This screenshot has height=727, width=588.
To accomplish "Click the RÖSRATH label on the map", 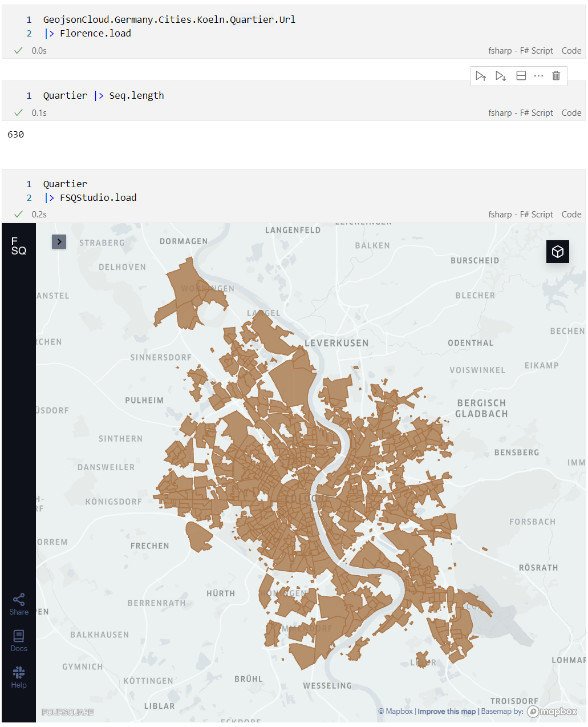I will pos(538,568).
